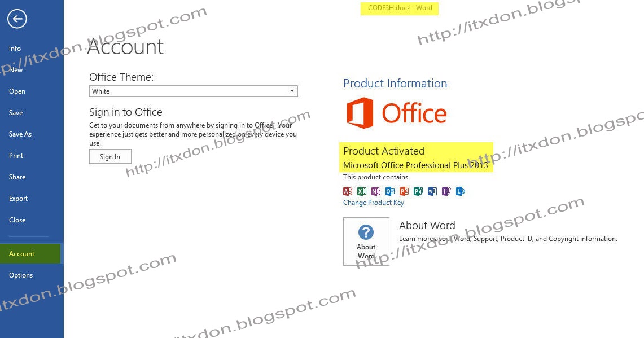Click the Access product icon

coord(348,191)
